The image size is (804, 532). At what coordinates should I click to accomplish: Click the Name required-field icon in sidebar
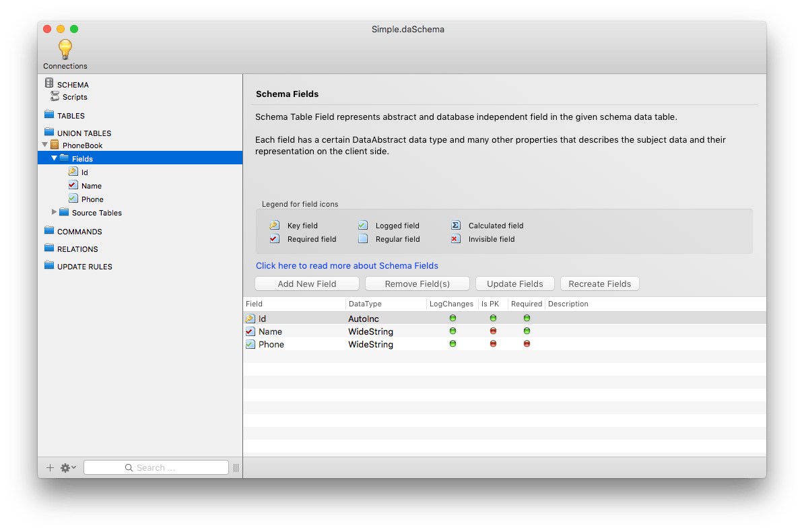coord(73,185)
